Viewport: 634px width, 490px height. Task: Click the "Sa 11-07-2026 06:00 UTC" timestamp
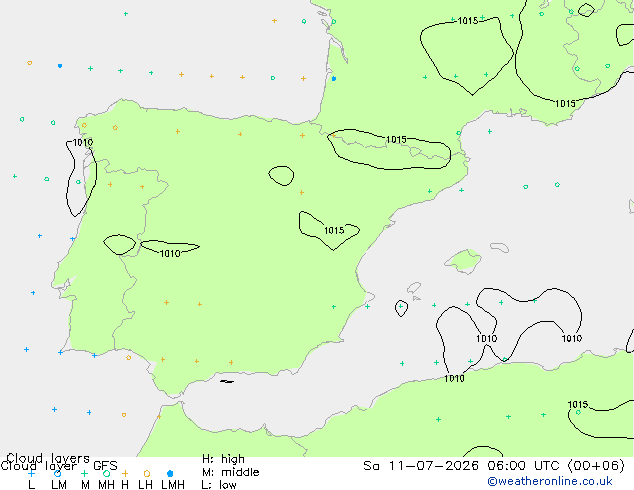point(463,466)
